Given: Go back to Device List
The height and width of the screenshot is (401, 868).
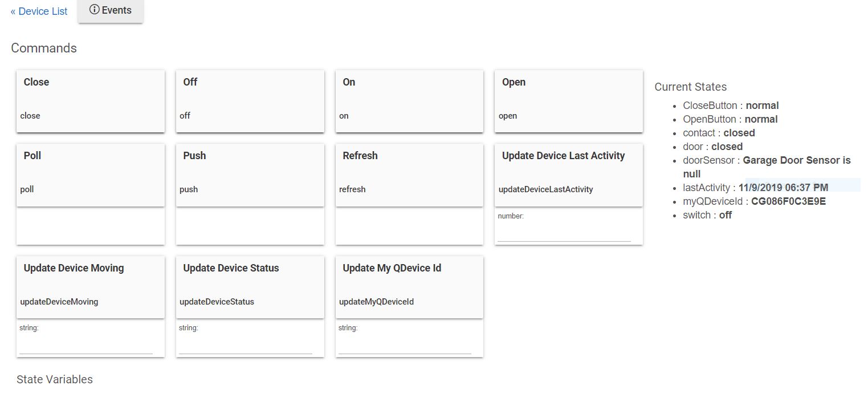Looking at the screenshot, I should click(x=39, y=11).
